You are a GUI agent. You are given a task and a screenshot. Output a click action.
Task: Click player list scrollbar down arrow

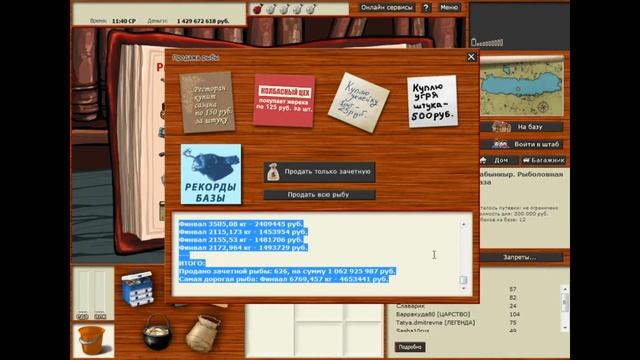click(x=565, y=327)
